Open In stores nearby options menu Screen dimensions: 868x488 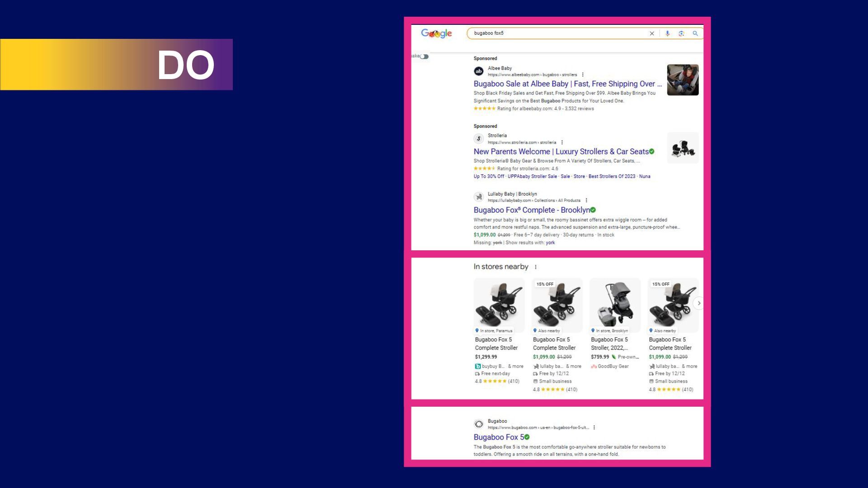536,267
